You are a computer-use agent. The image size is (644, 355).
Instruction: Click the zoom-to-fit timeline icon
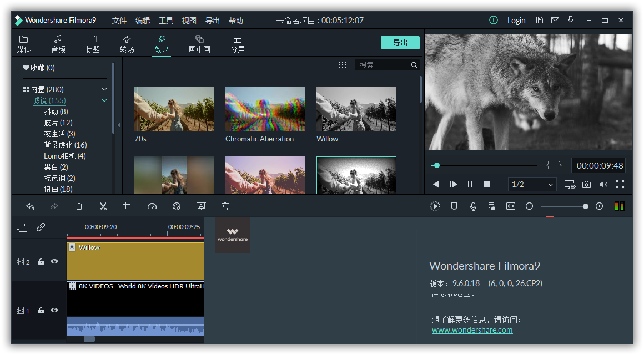[511, 206]
